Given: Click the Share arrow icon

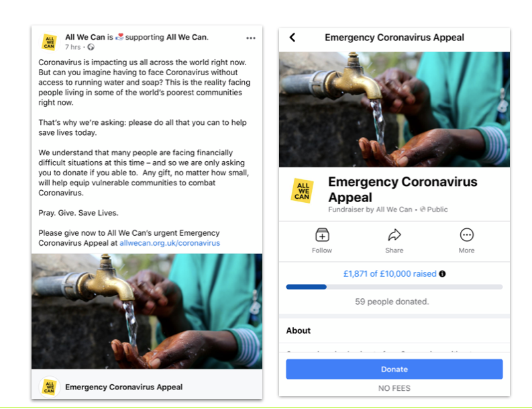Looking at the screenshot, I should [x=394, y=235].
